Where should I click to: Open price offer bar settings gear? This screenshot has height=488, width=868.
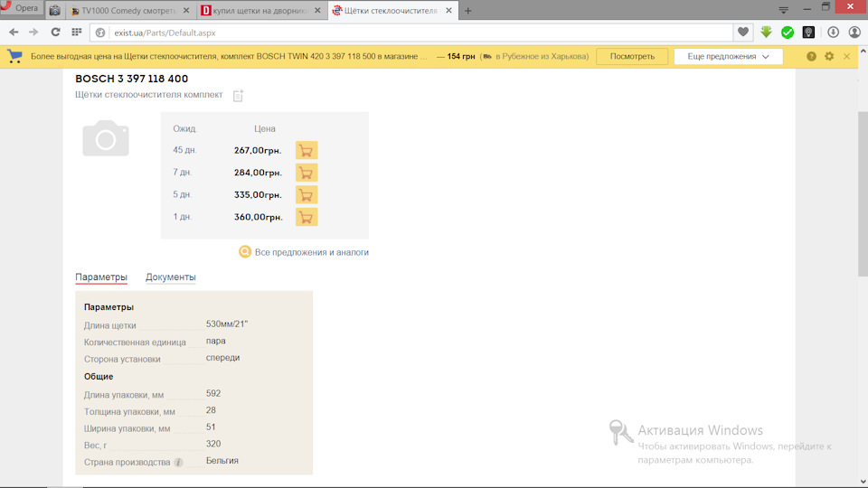click(829, 56)
